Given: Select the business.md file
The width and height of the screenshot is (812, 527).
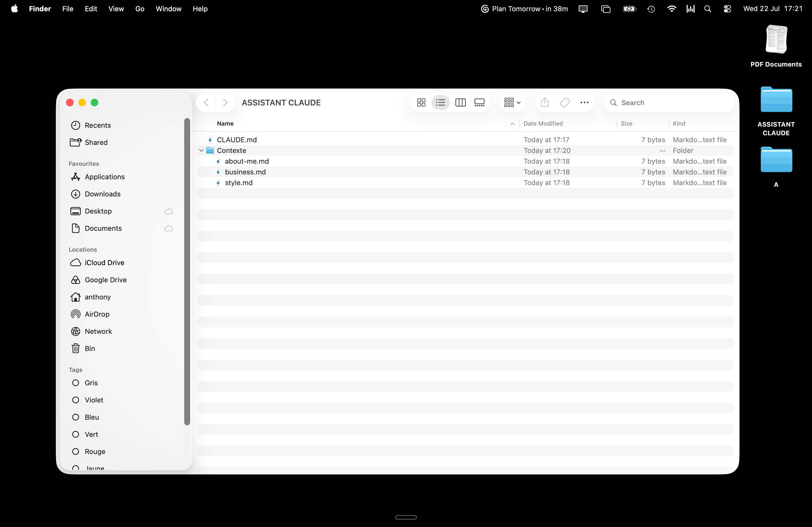Looking at the screenshot, I should click(x=465, y=172).
